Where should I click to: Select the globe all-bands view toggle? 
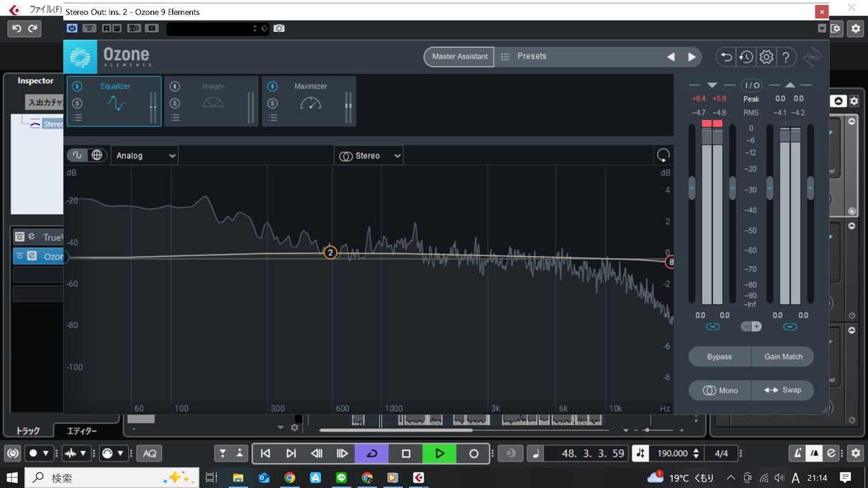point(97,155)
